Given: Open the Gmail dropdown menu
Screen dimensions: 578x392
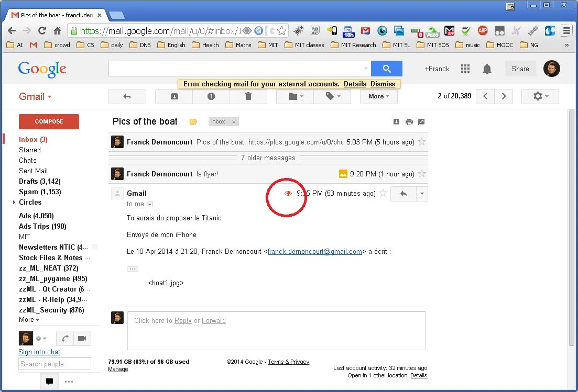Looking at the screenshot, I should [x=35, y=96].
